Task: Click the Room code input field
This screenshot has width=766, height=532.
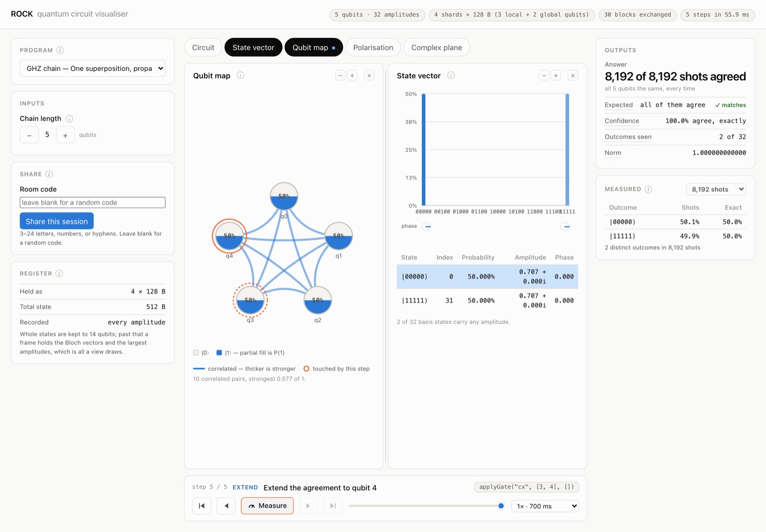Action: click(92, 203)
